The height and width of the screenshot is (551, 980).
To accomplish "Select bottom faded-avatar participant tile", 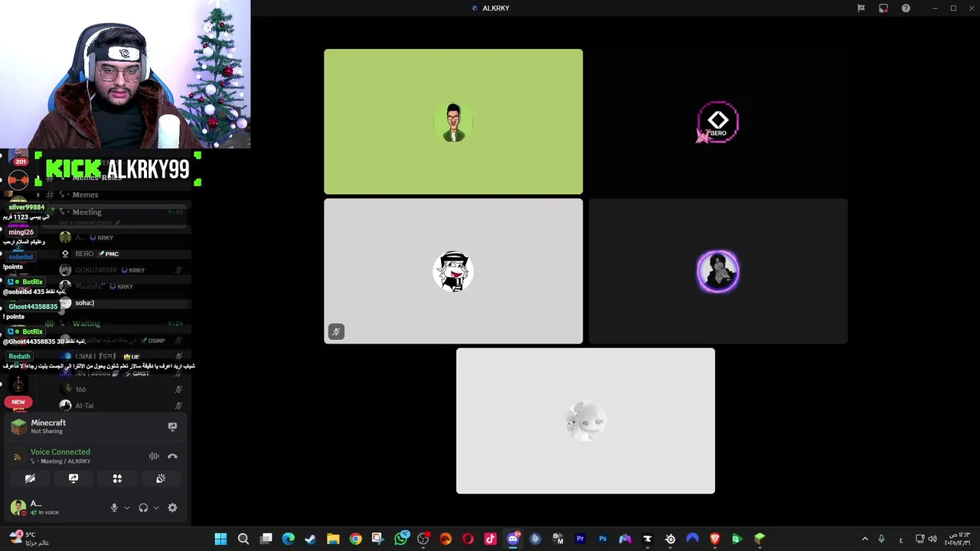I will [586, 421].
